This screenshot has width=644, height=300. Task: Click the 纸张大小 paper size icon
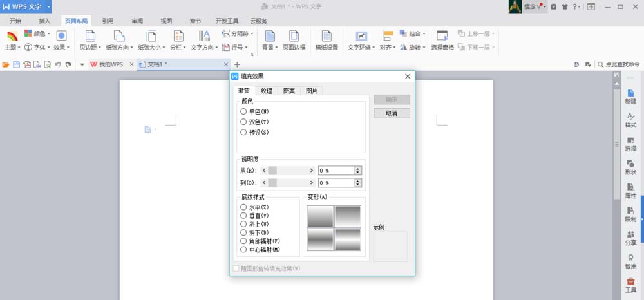click(x=151, y=36)
